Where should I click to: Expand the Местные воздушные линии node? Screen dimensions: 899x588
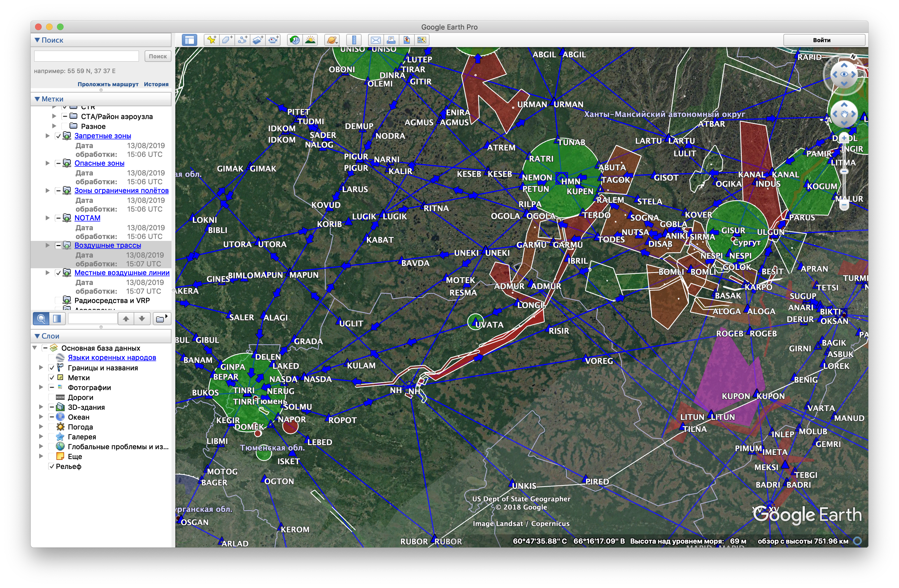coord(48,273)
